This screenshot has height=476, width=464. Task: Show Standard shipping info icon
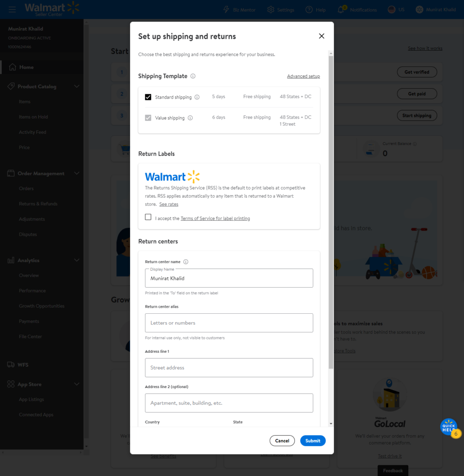[197, 97]
